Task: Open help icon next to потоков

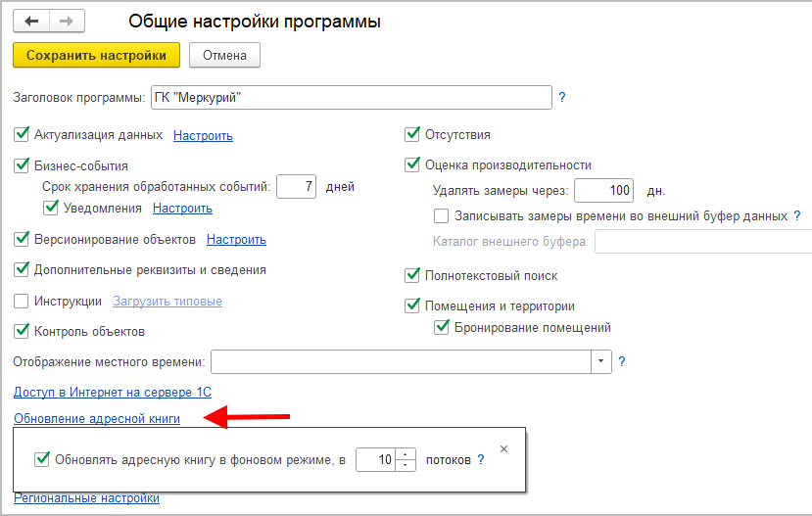Action: (481, 459)
